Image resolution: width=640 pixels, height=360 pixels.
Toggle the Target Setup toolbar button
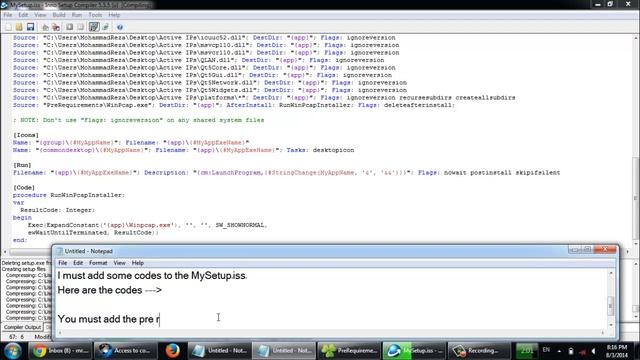[94, 27]
